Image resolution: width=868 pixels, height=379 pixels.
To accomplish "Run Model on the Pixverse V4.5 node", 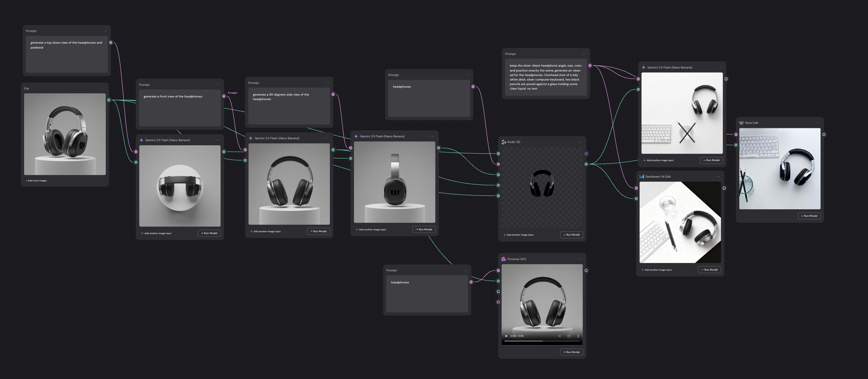I will pos(572,352).
